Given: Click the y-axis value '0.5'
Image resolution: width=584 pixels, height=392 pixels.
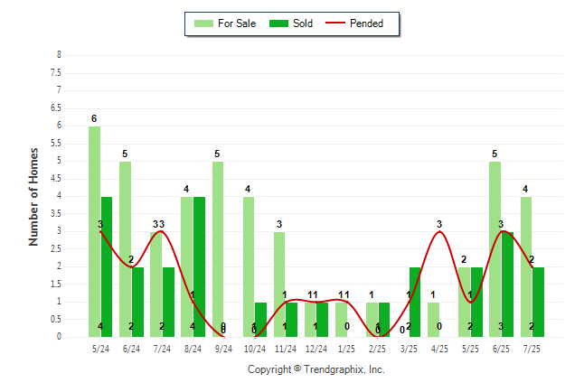Looking at the screenshot, I should coord(56,319).
